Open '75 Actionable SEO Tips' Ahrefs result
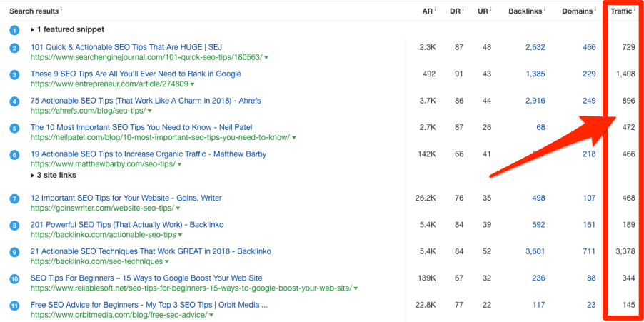Viewport: 644px width, 322px height. coord(146,101)
